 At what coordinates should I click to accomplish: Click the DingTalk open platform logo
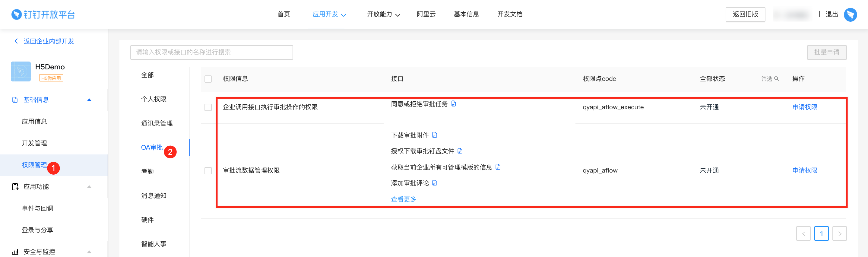[x=43, y=14]
